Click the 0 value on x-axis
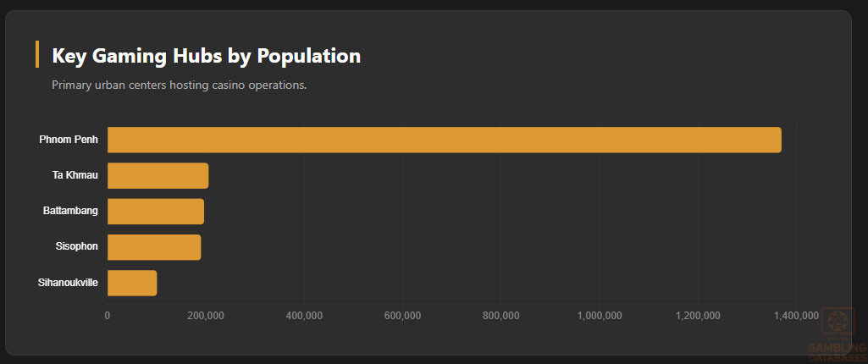Viewport: 868px width, 364px height. 108,316
